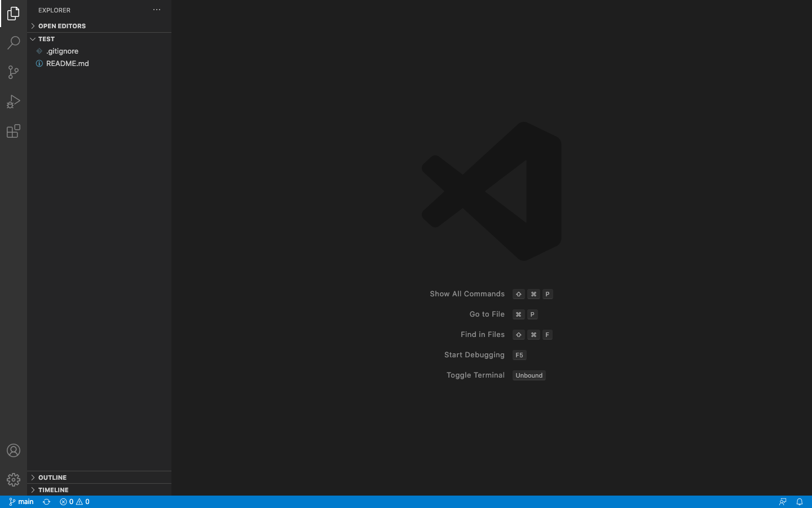The image size is (812, 508).
Task: Open the Extensions view
Action: click(14, 132)
